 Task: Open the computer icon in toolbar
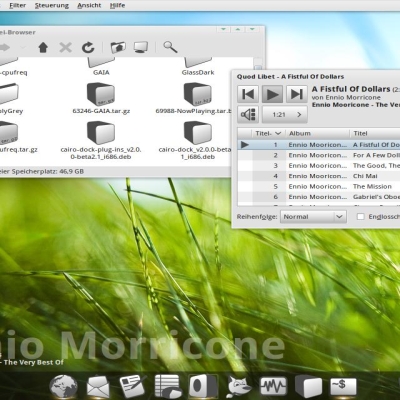pyautogui.click(x=141, y=47)
